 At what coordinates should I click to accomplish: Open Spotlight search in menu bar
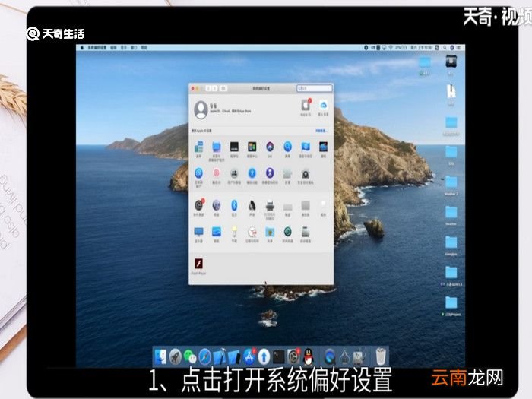[x=445, y=48]
